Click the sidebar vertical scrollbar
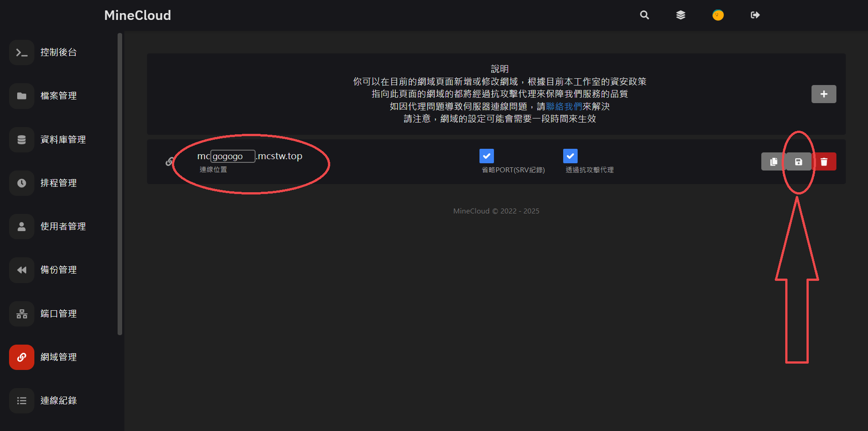This screenshot has width=868, height=431. 120,184
